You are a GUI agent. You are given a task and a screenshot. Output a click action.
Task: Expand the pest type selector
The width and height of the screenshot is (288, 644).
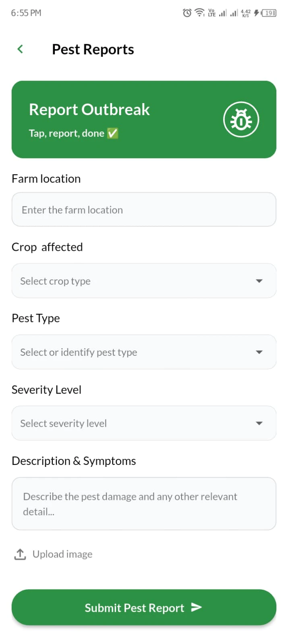click(144, 352)
